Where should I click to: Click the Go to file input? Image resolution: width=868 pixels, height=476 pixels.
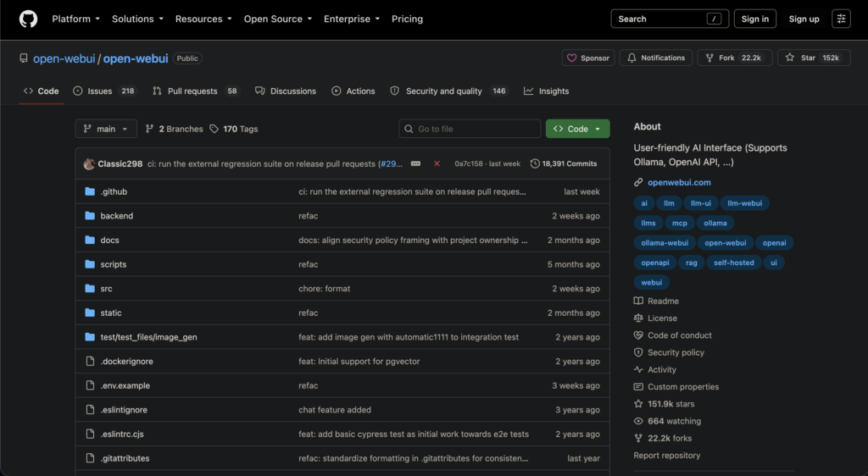point(470,129)
